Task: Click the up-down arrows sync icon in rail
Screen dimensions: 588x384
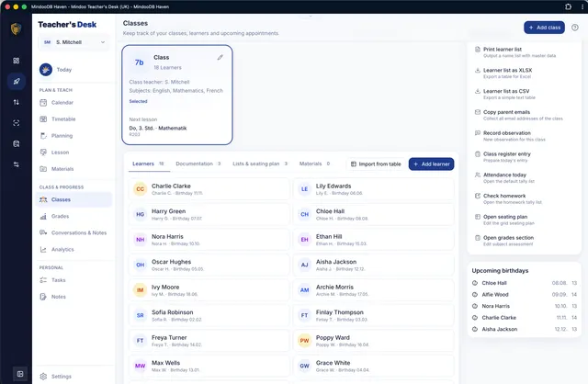Action: [17, 102]
